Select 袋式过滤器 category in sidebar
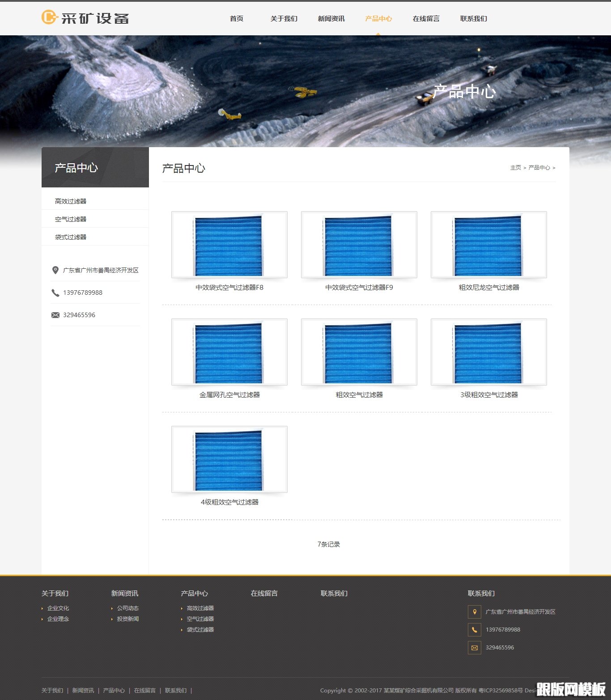Screen dimensions: 611x700 pyautogui.click(x=71, y=237)
